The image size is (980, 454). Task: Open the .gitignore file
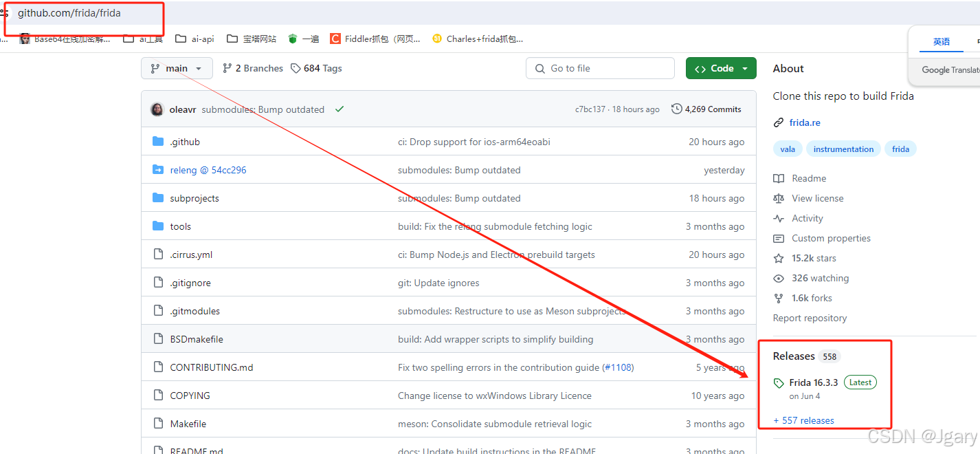[190, 283]
